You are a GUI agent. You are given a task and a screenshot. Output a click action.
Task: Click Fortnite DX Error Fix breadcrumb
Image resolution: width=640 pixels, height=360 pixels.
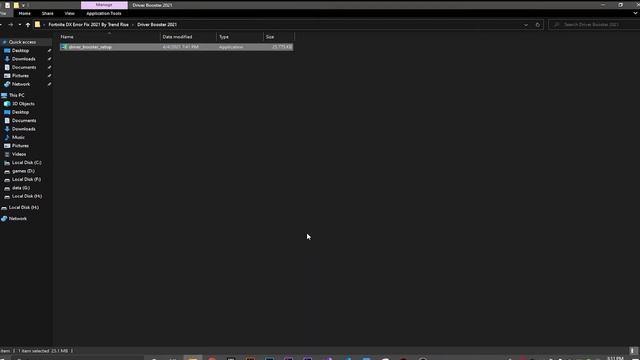(89, 24)
